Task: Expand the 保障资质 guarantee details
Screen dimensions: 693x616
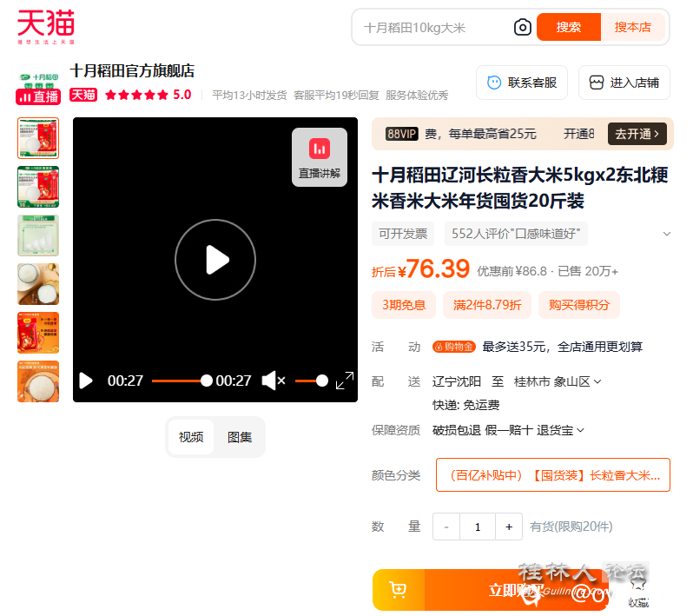Action: point(580,430)
